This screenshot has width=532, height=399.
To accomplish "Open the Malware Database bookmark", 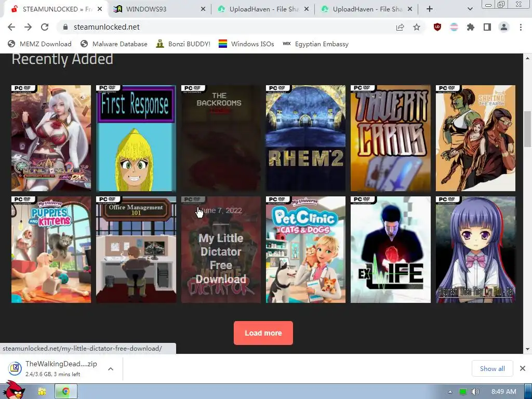I will point(114,44).
